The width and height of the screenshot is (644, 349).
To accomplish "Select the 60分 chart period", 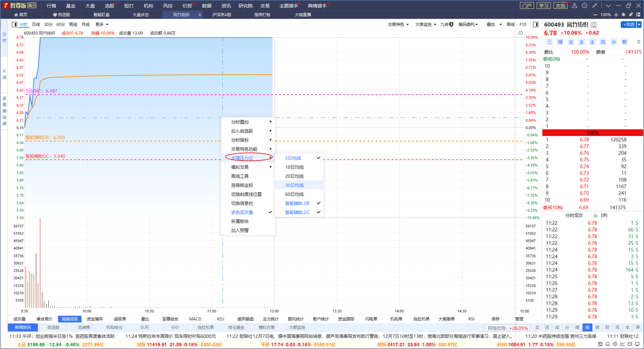I will pyautogui.click(x=60, y=24).
